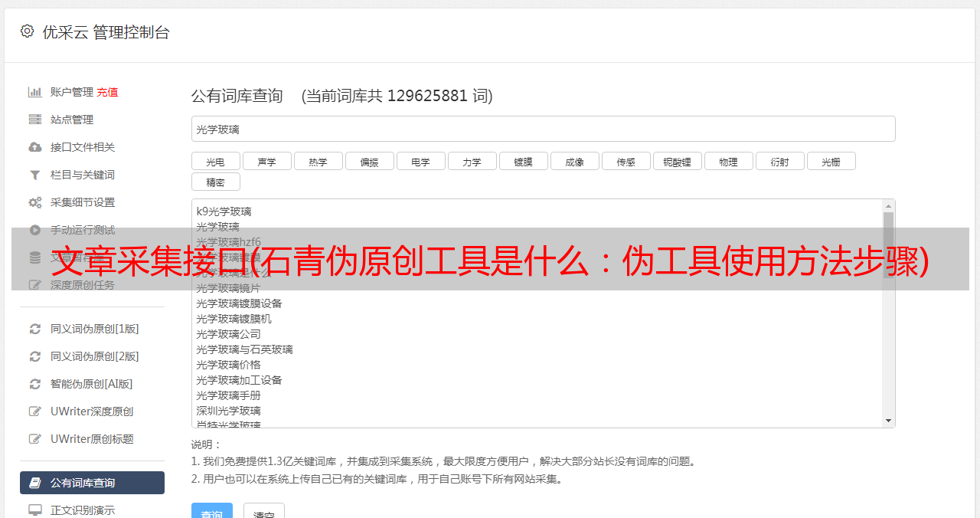Click the 精密 tag button
The width and height of the screenshot is (980, 518).
(x=216, y=182)
